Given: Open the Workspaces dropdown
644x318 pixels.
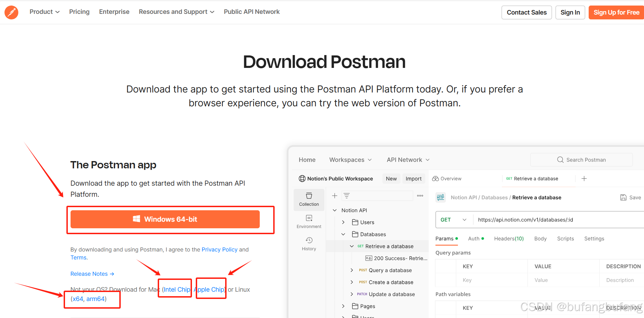Looking at the screenshot, I should point(350,160).
